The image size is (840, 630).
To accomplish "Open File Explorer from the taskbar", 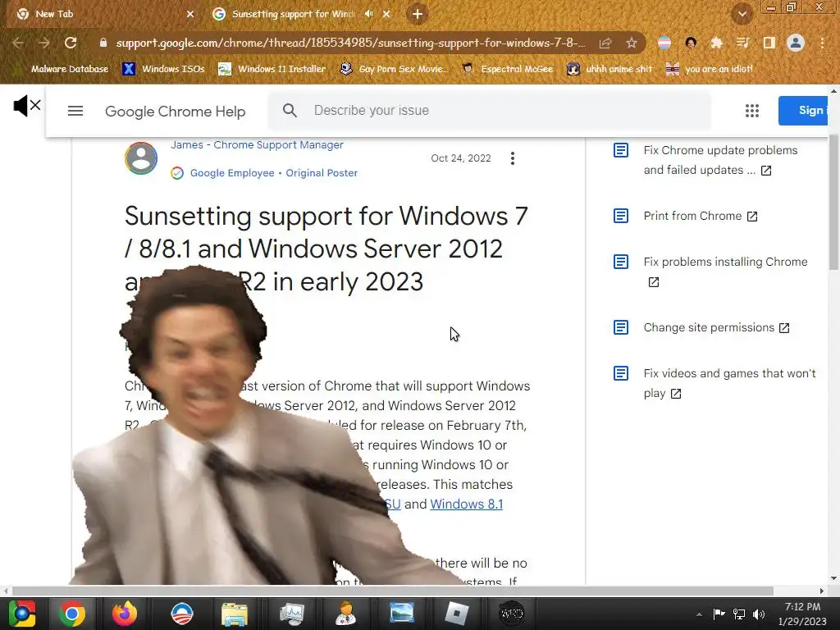I will [x=235, y=614].
